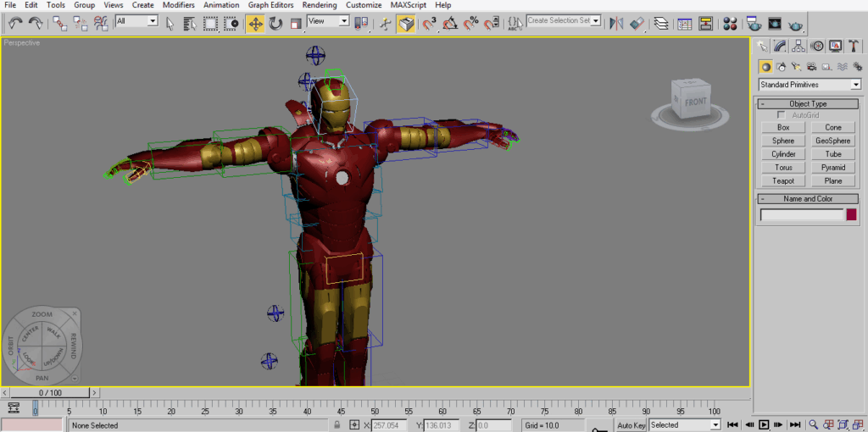This screenshot has height=432, width=868.
Task: Activate the Select and Rotate tool
Action: coord(275,23)
